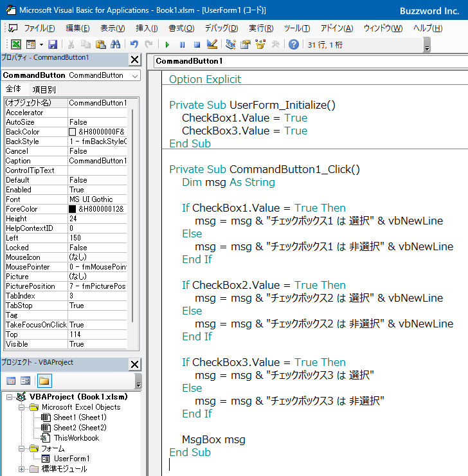Collapse Microsoft Excel Objects folder
The height and width of the screenshot is (476, 468).
pyautogui.click(x=21, y=407)
